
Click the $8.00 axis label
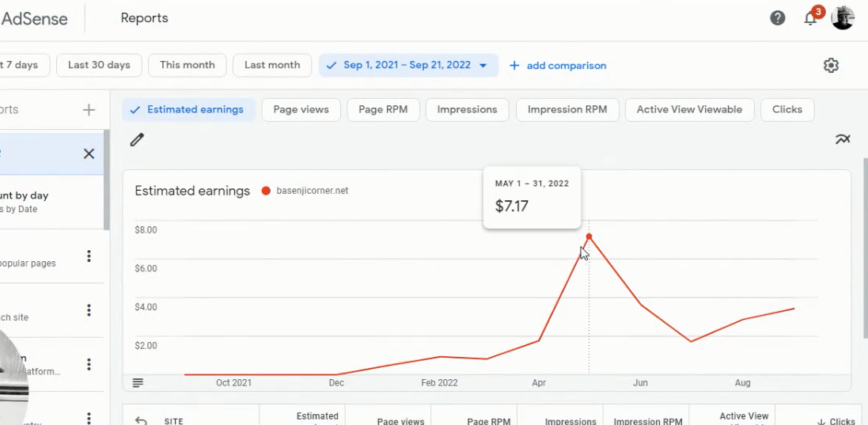pos(146,230)
